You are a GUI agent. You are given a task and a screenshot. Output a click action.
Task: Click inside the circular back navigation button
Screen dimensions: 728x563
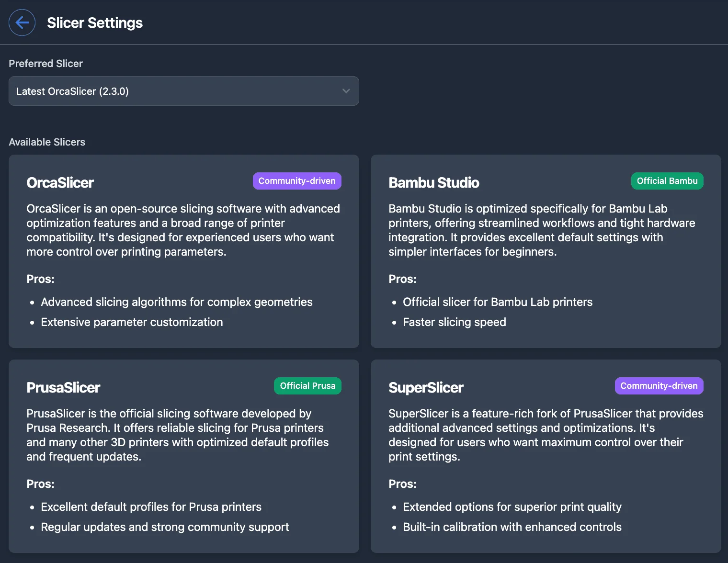(x=22, y=23)
